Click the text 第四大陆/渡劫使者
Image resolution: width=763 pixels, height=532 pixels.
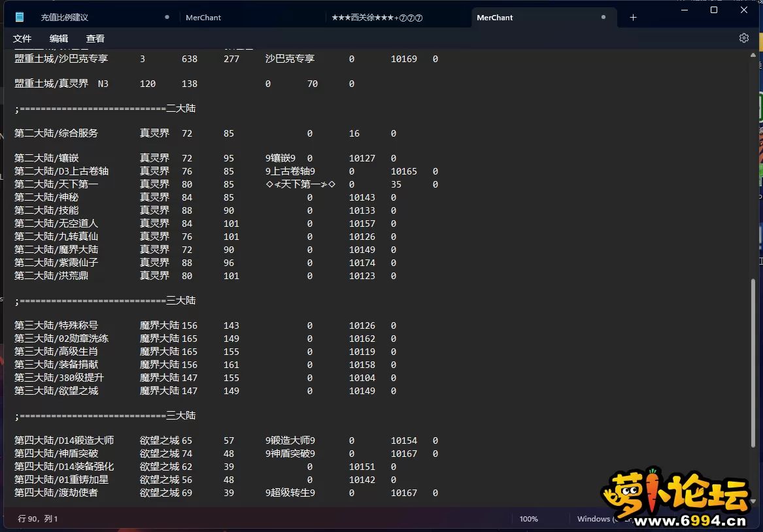point(56,493)
